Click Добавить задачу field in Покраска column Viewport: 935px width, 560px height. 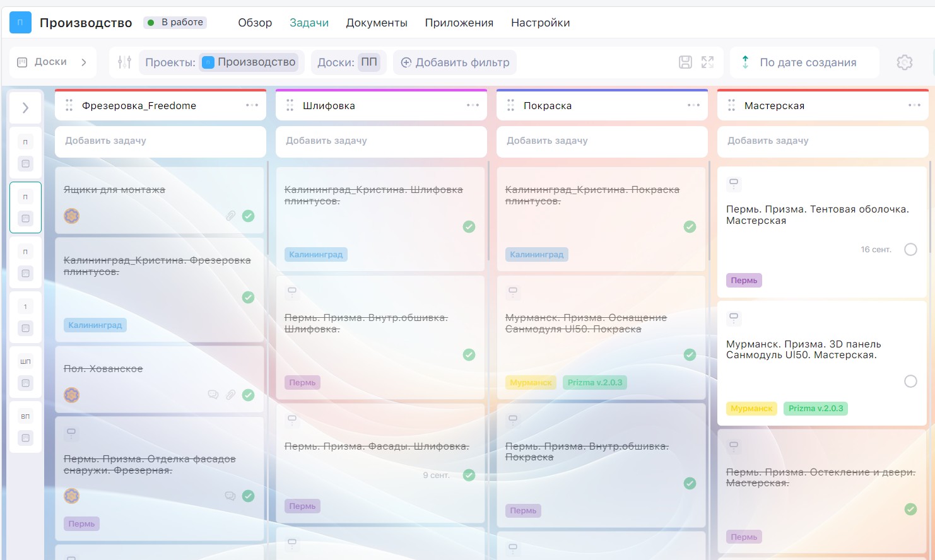pos(601,141)
